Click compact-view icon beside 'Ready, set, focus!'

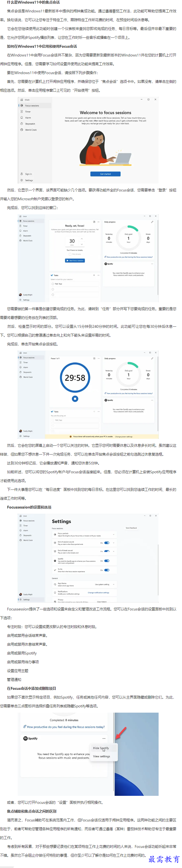click(94, 222)
